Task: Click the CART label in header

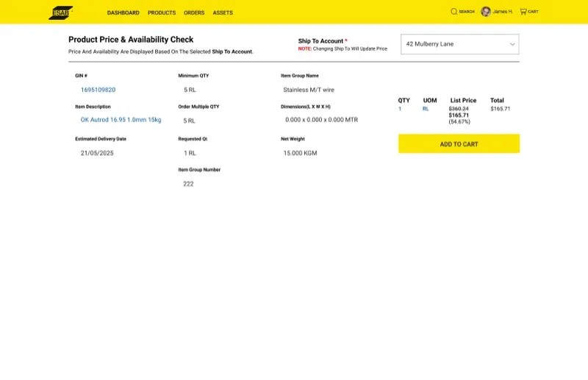Action: tap(533, 12)
